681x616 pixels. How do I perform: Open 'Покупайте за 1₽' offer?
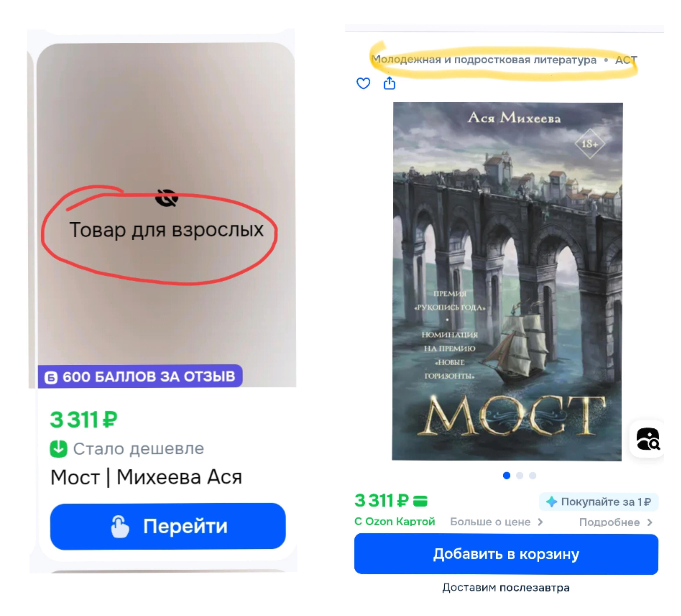(x=598, y=502)
